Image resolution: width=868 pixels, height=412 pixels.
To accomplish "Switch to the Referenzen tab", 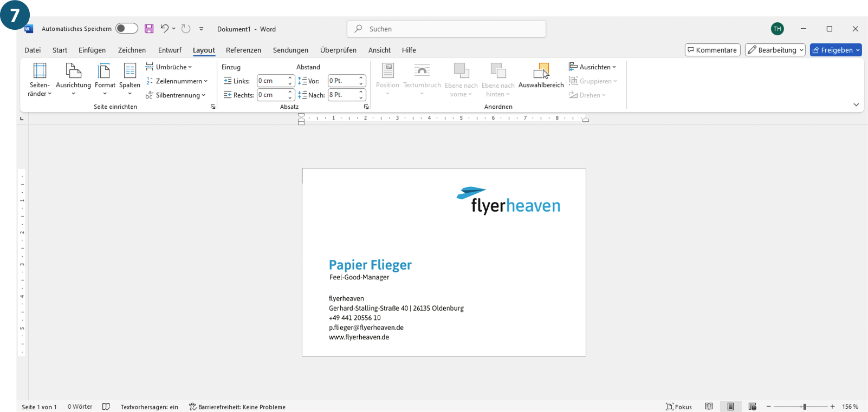I will 243,50.
